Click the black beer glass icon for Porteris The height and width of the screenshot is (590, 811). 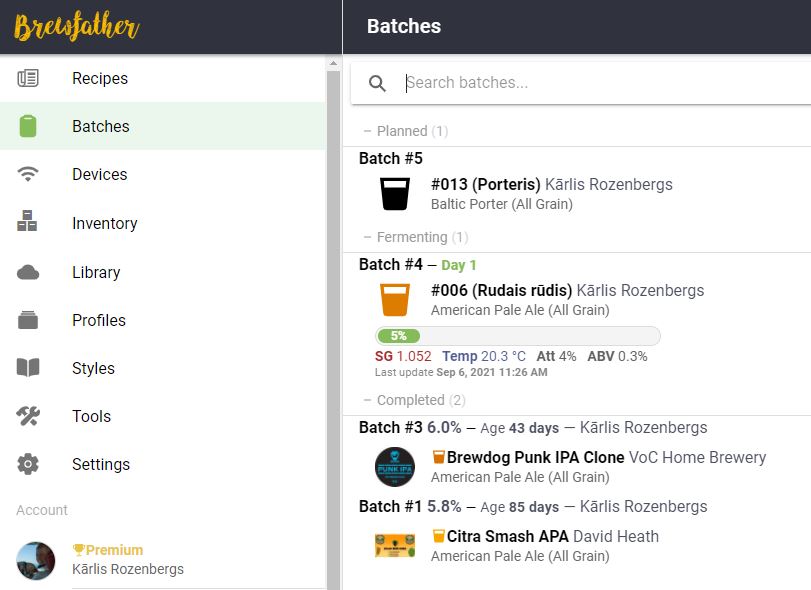click(x=395, y=194)
